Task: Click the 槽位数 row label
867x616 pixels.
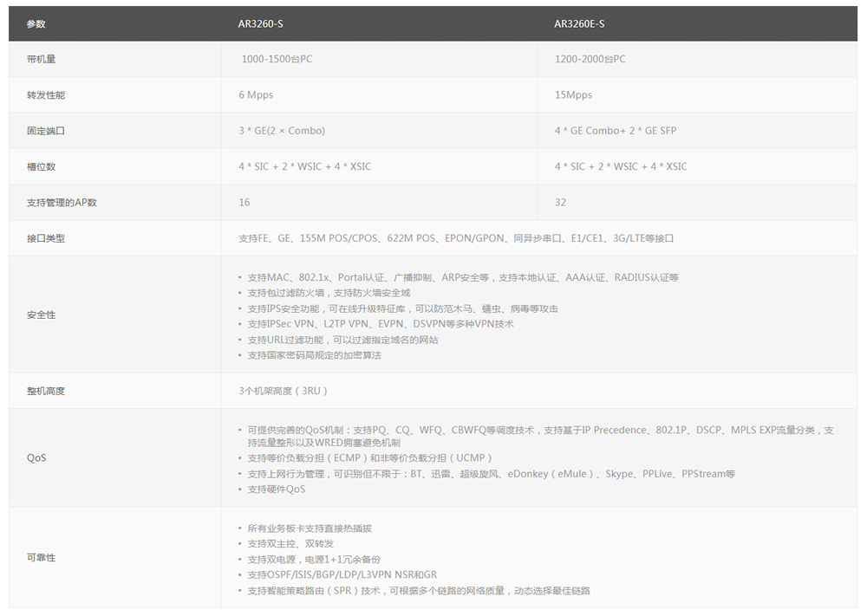Action: pyautogui.click(x=38, y=165)
